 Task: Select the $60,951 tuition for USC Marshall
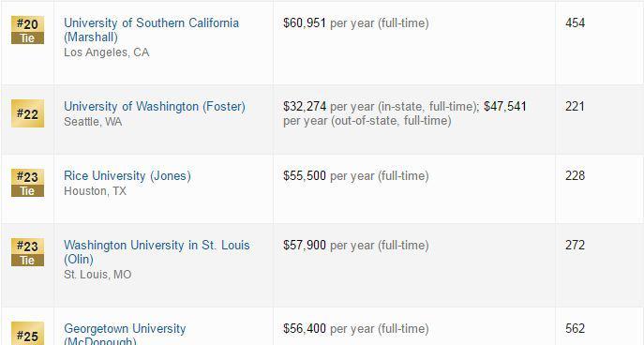coord(305,23)
